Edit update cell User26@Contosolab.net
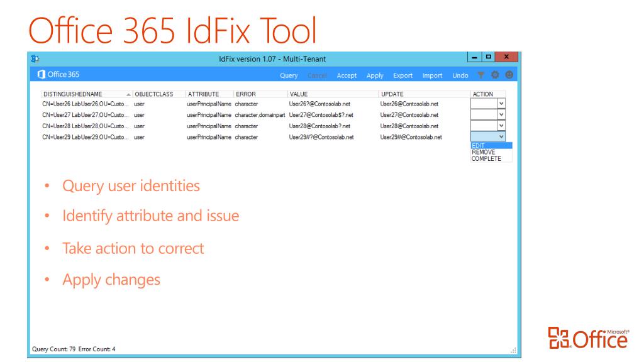The height and width of the screenshot is (362, 644). (x=409, y=104)
